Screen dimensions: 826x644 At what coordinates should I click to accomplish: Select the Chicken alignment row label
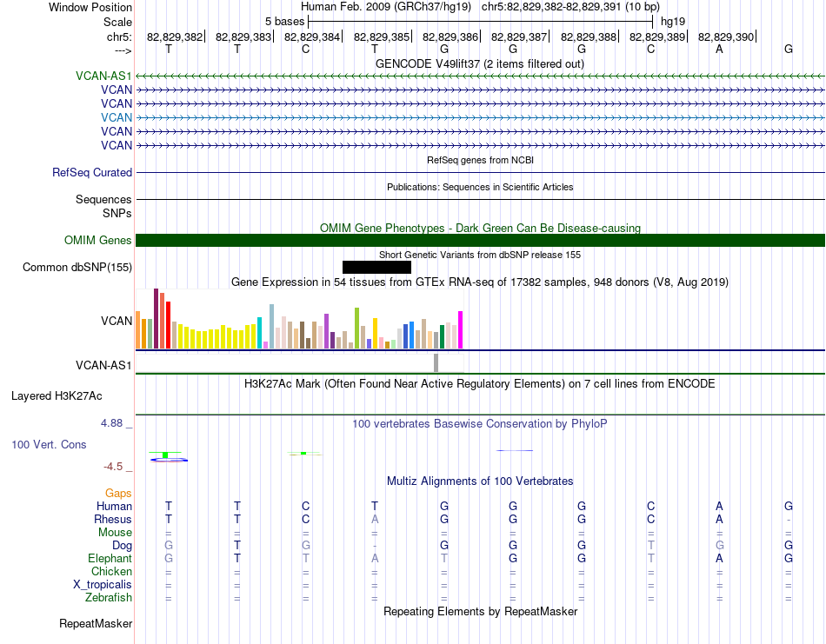(x=111, y=571)
